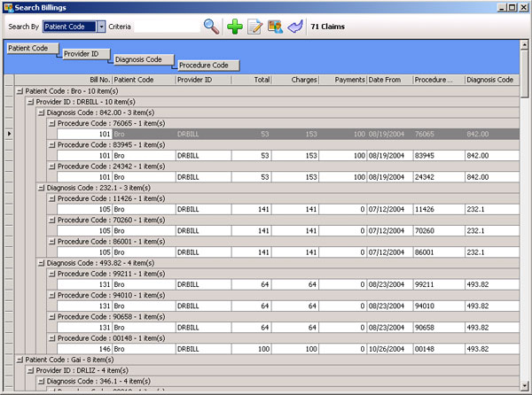
Task: Click the edit notepad pencil icon
Action: (255, 27)
